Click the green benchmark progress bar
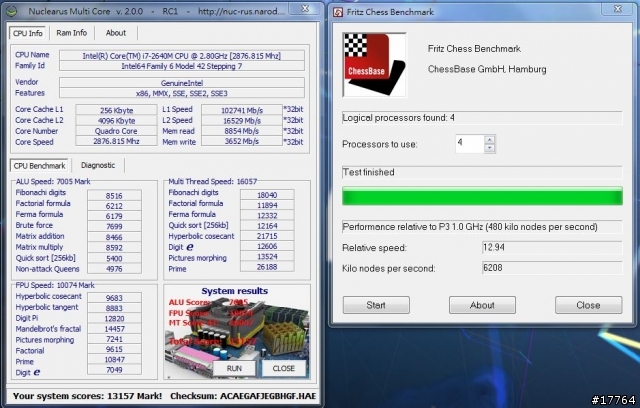Image resolution: width=640 pixels, height=408 pixels. point(482,196)
